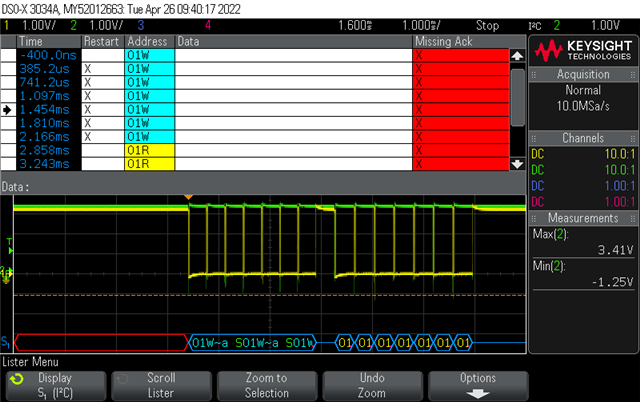Viewport: 640px width, 402px height.
Task: Select the Time column header
Action: (49, 42)
